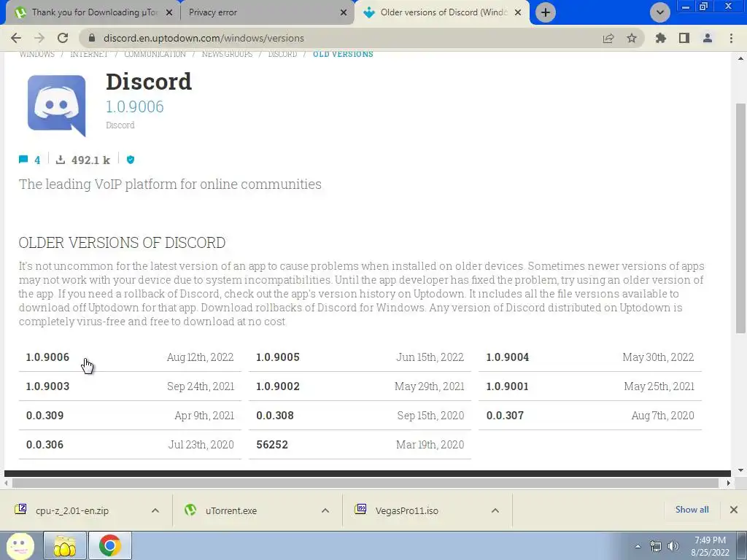Open the NEWSGROUPS breadcrumb link
Screen dimensions: 747x560
tap(228, 54)
